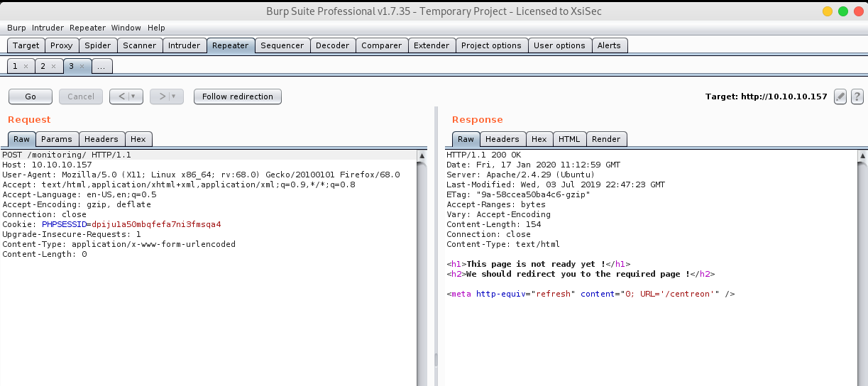Screen dimensions: 868x386
Task: Close Repeater tab 3 with its x
Action: pyautogui.click(x=82, y=66)
